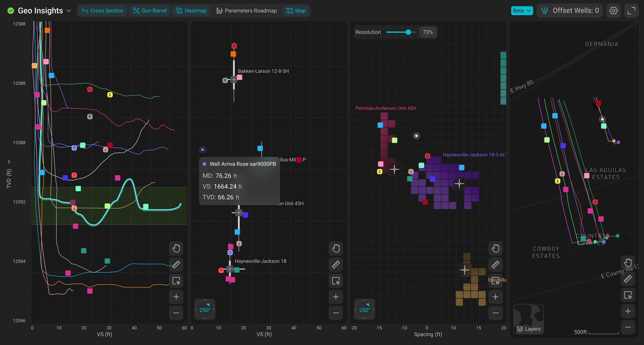Adjust the Resolution slider handle
This screenshot has width=644, height=345.
(408, 32)
